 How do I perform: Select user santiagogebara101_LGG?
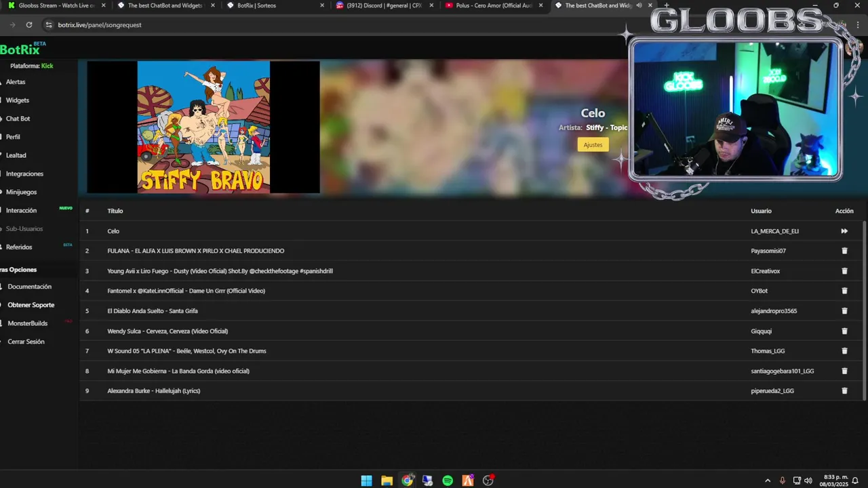783,371
